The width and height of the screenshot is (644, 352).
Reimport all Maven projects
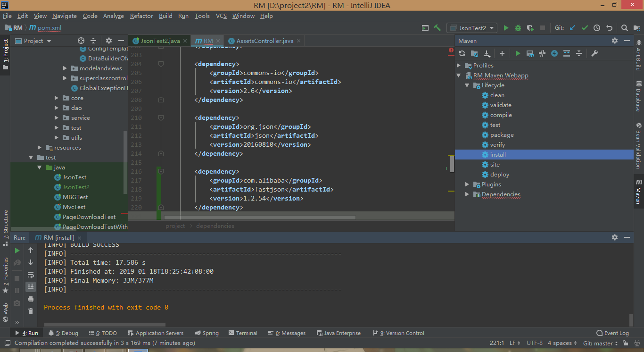coord(462,53)
